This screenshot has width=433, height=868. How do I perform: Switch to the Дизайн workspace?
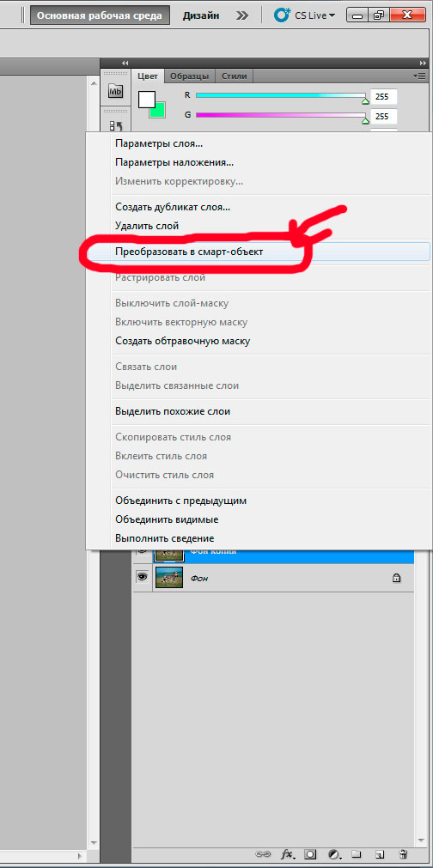200,15
